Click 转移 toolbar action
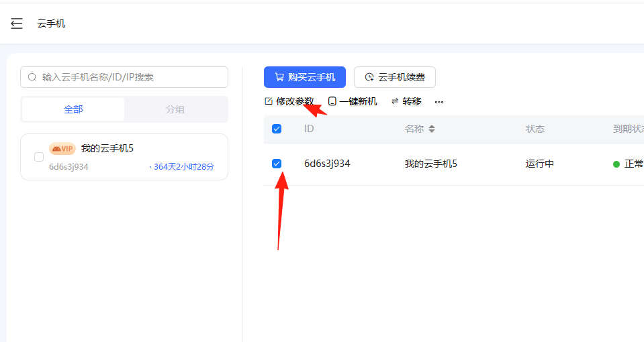 [x=406, y=101]
